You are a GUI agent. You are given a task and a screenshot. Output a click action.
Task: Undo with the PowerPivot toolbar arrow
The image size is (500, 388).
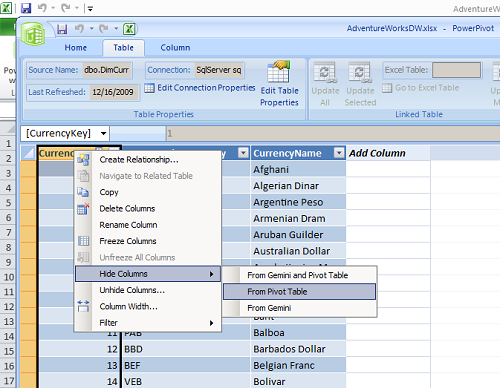(79, 29)
